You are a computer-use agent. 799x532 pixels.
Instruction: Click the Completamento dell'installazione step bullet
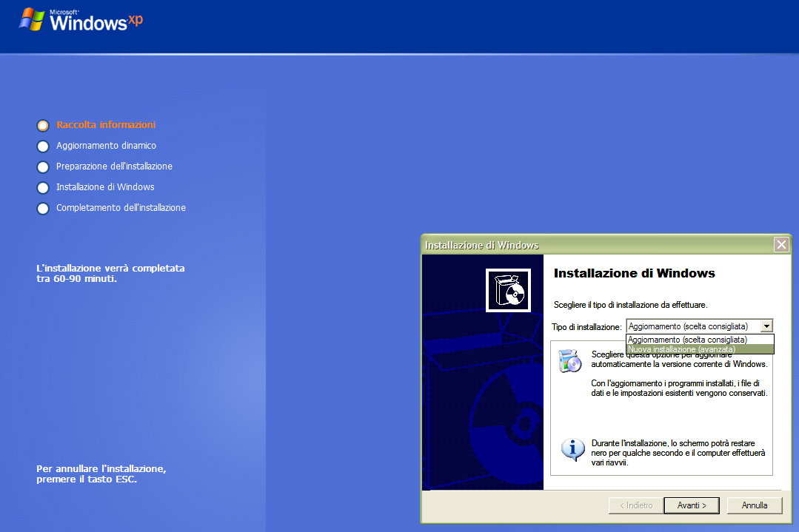coord(43,209)
